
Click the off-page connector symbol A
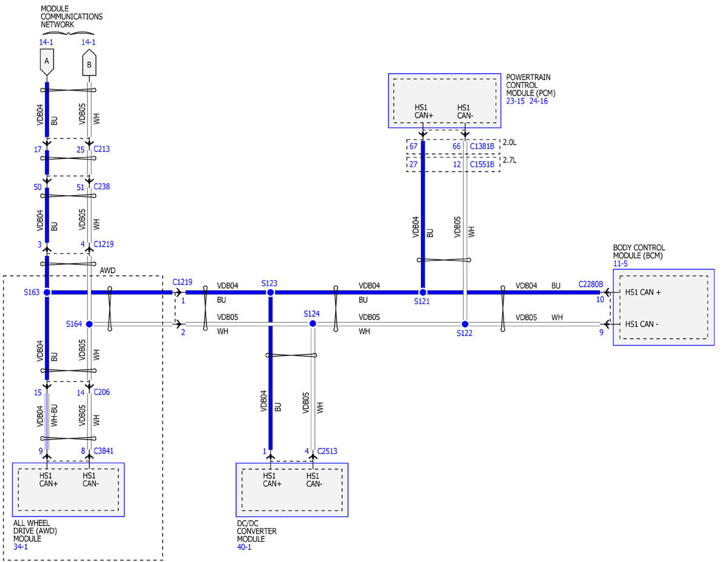click(x=46, y=62)
